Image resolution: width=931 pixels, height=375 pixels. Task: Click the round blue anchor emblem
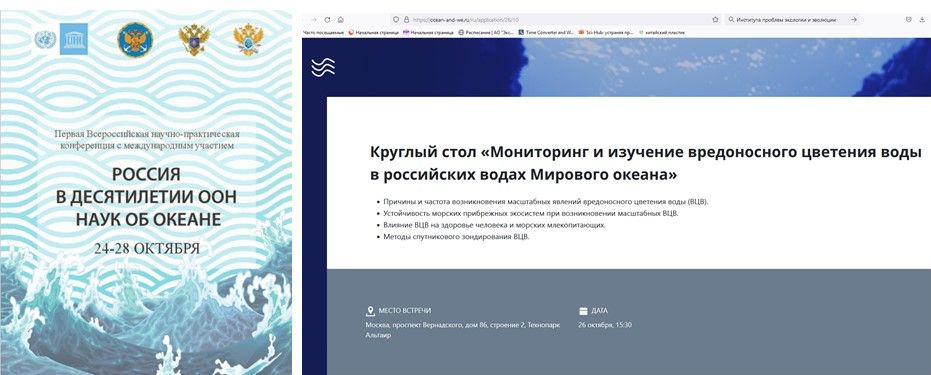coord(135,40)
